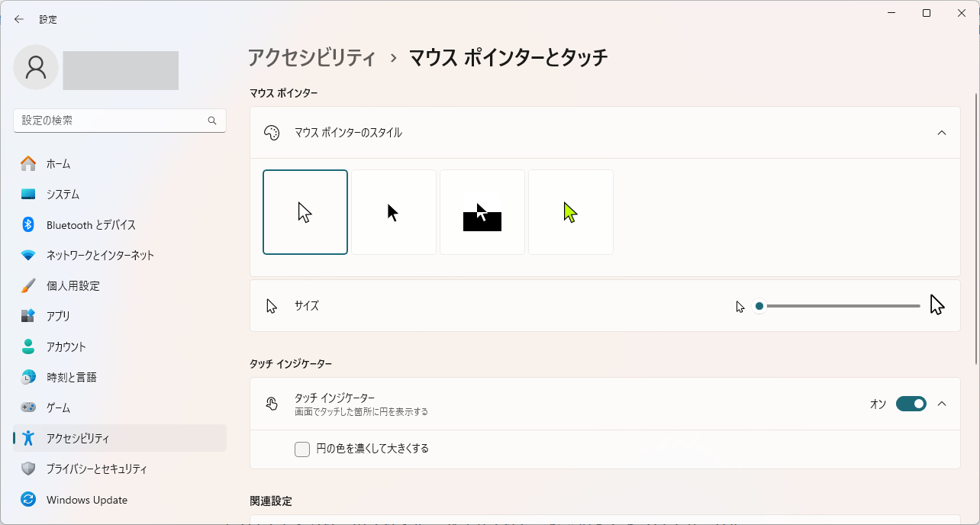Screen dimensions: 980x525
Task: Click inside the 設定の検索 search box
Action: (114, 120)
